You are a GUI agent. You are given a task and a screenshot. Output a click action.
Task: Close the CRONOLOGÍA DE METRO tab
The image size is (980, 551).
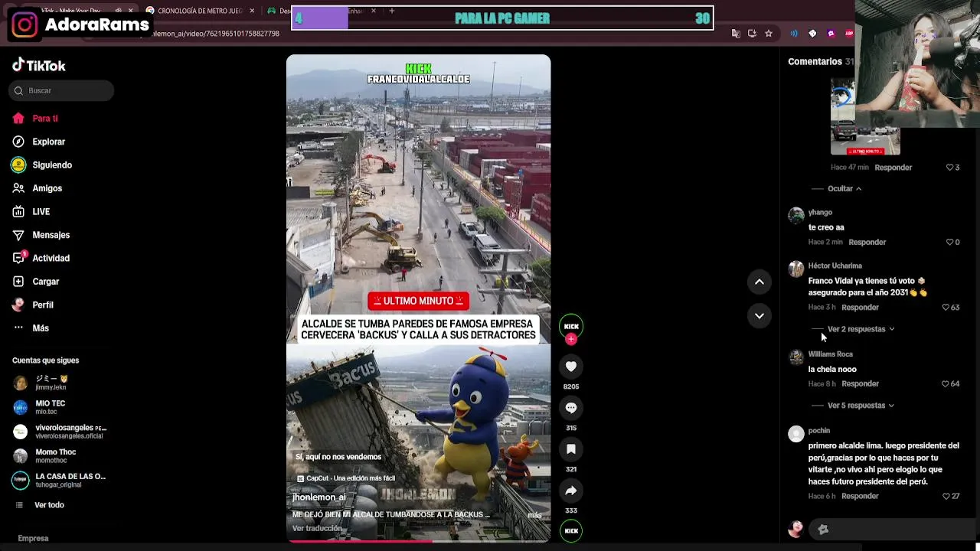click(x=252, y=11)
